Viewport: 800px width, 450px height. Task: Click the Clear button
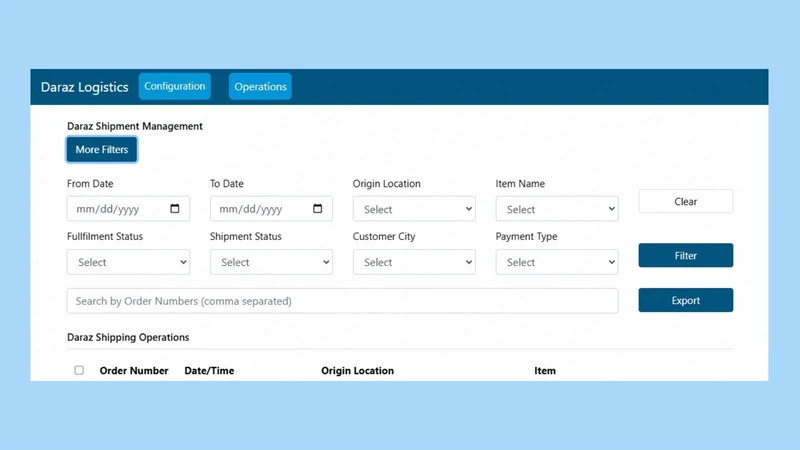(686, 202)
